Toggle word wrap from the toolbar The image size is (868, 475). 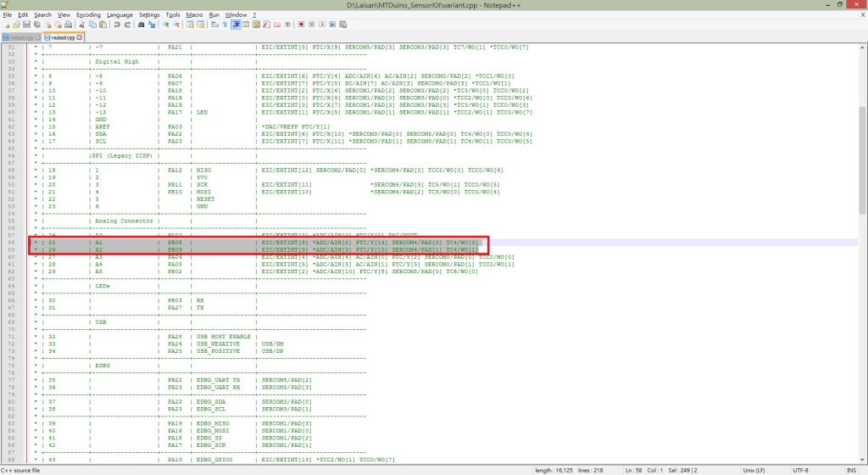[x=214, y=25]
